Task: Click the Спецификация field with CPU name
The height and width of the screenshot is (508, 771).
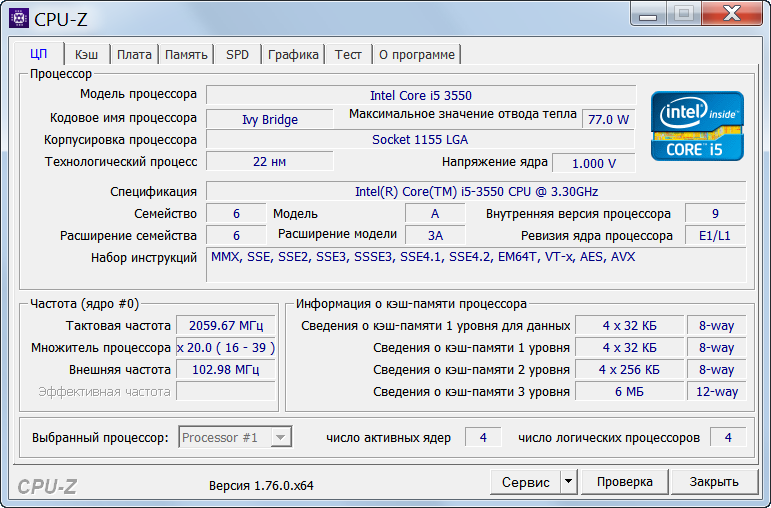Action: tap(475, 191)
